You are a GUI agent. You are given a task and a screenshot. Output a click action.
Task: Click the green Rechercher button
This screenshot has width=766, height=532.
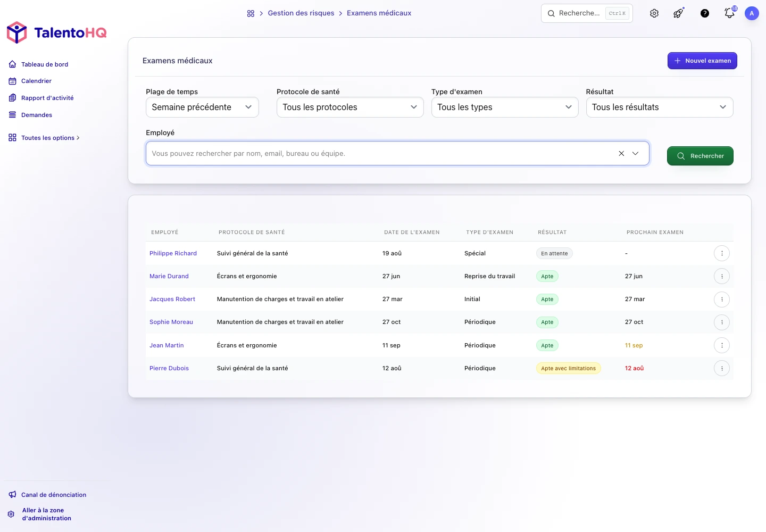click(700, 156)
